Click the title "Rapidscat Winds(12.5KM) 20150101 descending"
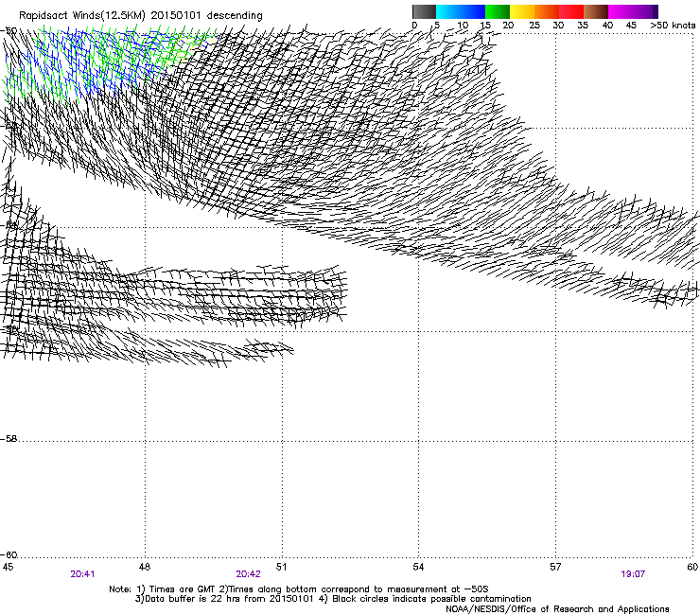This screenshot has width=700, height=615. click(x=141, y=16)
